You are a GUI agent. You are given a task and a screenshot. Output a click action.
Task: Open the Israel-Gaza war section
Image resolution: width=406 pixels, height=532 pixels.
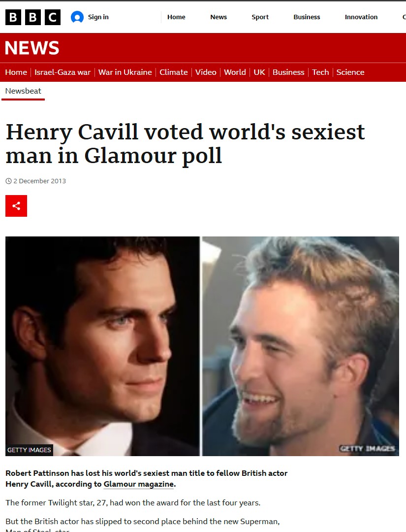point(62,72)
